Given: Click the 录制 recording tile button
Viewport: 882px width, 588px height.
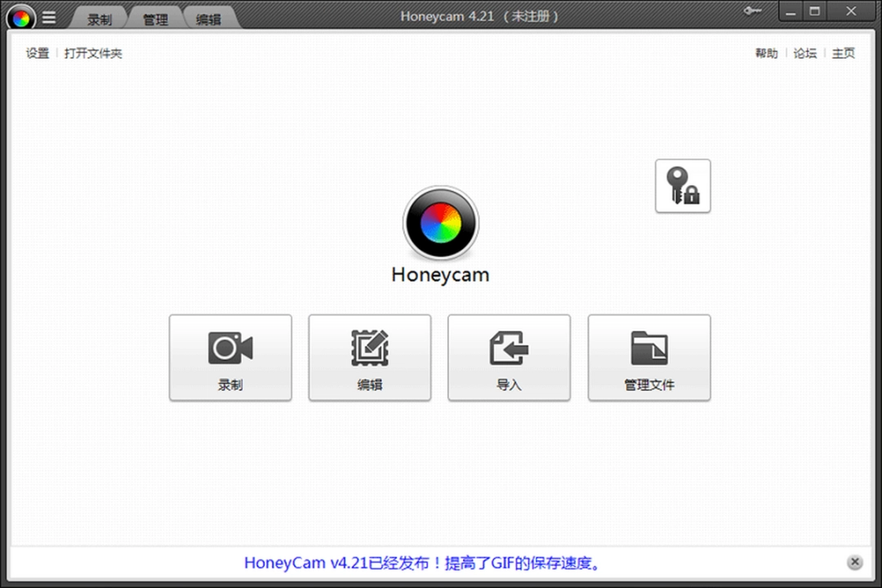Looking at the screenshot, I should pyautogui.click(x=230, y=358).
